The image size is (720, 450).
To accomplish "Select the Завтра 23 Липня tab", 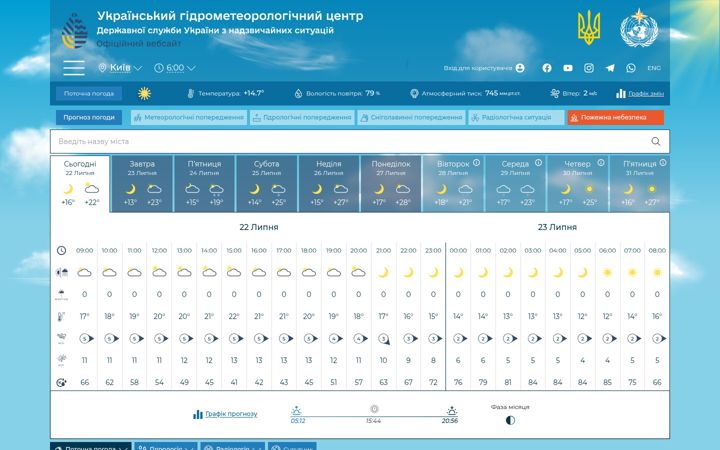I will [x=142, y=184].
